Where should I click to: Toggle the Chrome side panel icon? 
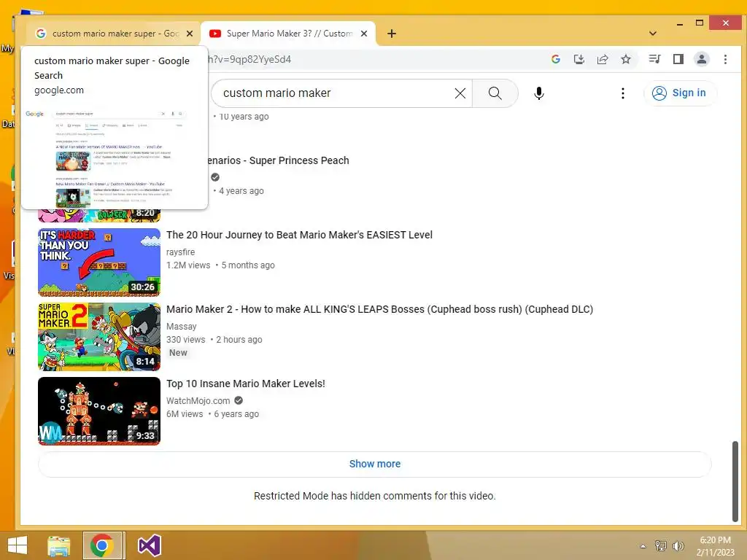[x=678, y=59]
